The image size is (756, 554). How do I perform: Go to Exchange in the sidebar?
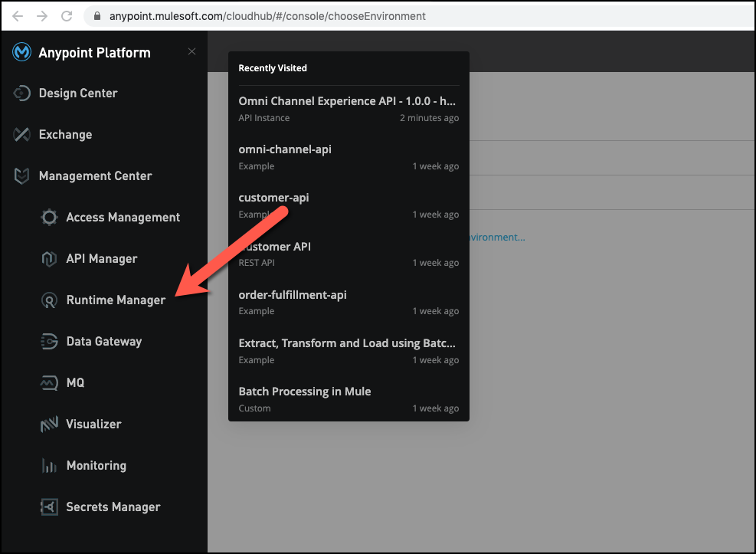coord(66,135)
